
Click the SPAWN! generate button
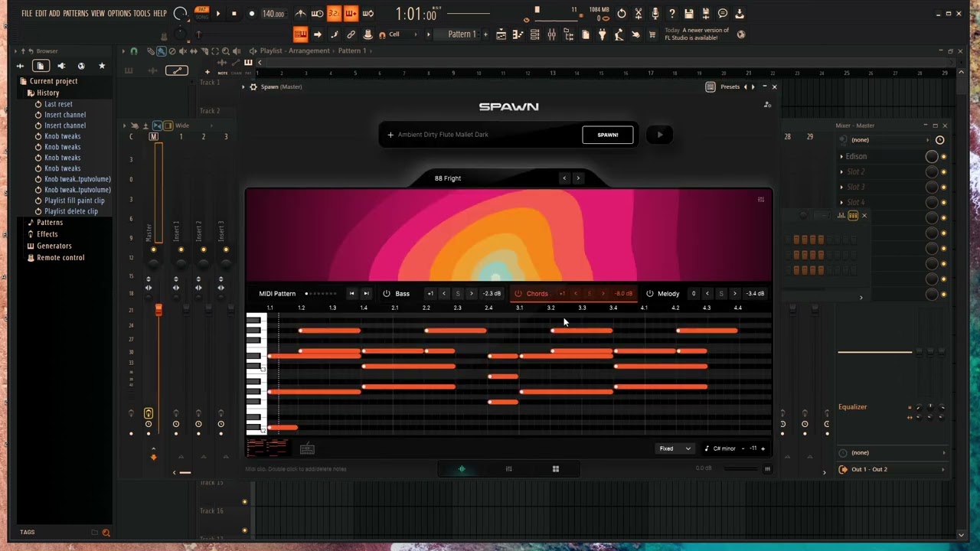tap(608, 135)
